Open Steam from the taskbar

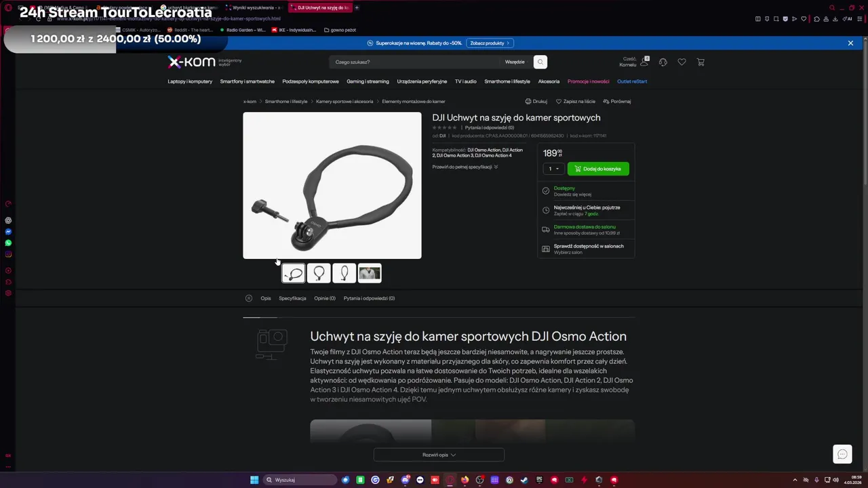click(x=524, y=480)
